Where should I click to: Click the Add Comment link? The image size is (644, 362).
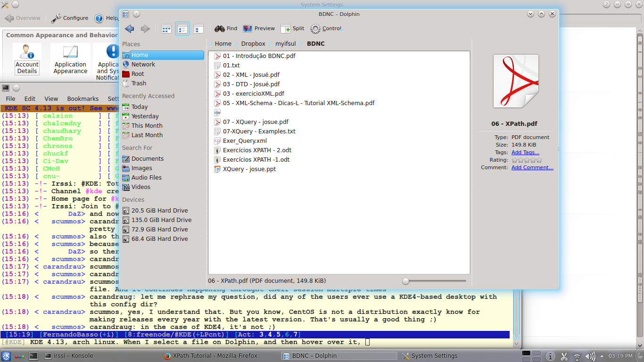pyautogui.click(x=532, y=168)
